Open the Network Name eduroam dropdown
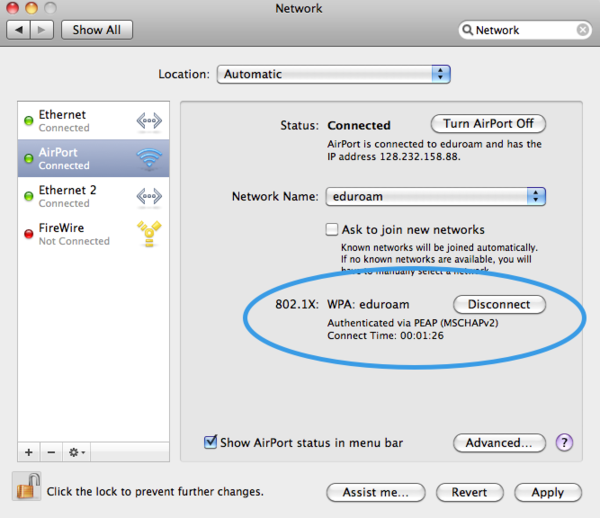 point(434,197)
